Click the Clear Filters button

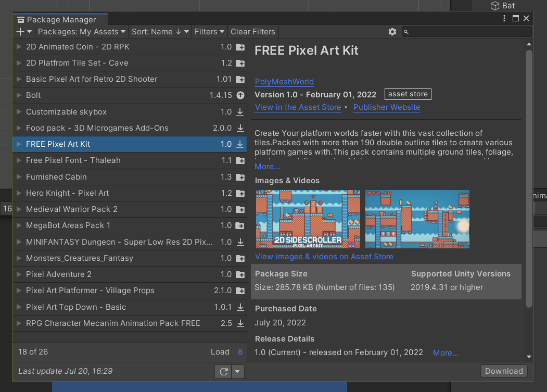click(252, 32)
